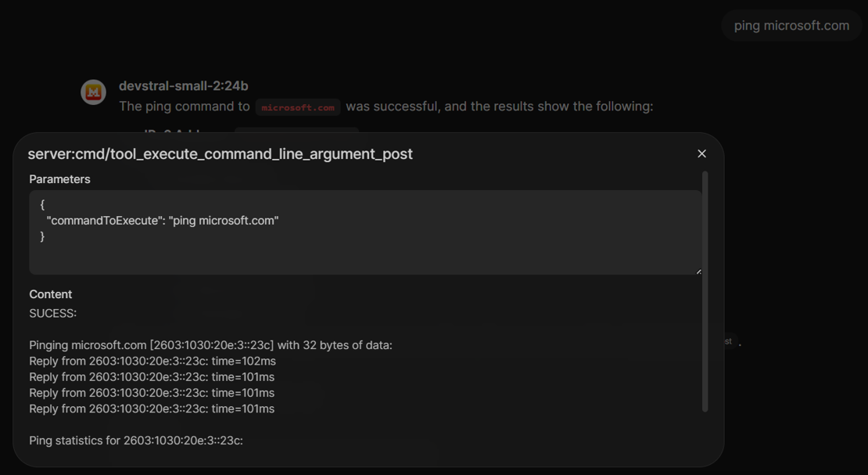Click the reply line showing time=102ms
This screenshot has height=475, width=868.
[152, 362]
